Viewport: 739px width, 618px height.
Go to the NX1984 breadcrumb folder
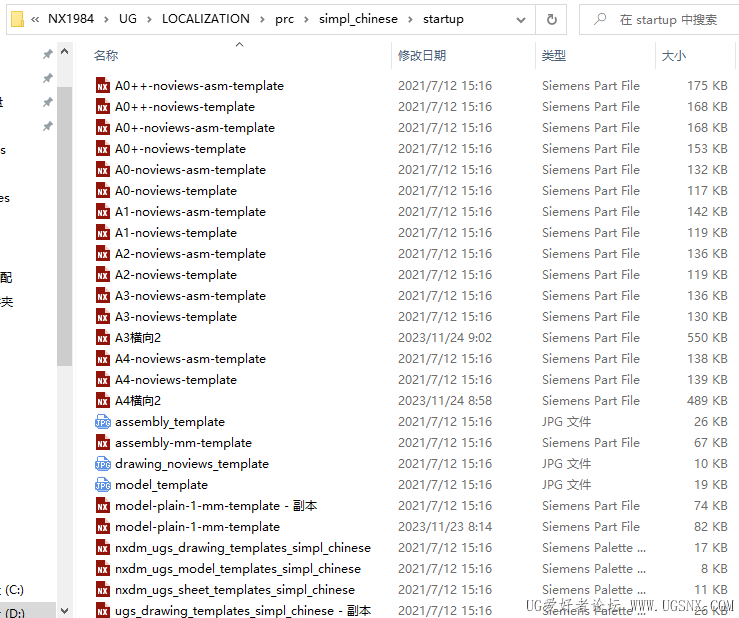pyautogui.click(x=71, y=19)
